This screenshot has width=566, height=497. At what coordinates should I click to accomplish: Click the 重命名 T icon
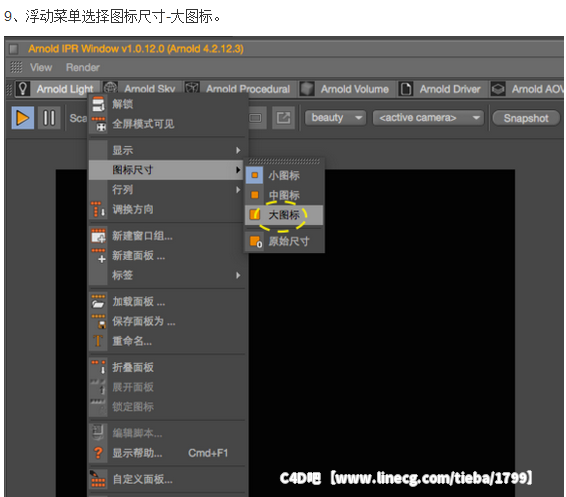(x=98, y=341)
